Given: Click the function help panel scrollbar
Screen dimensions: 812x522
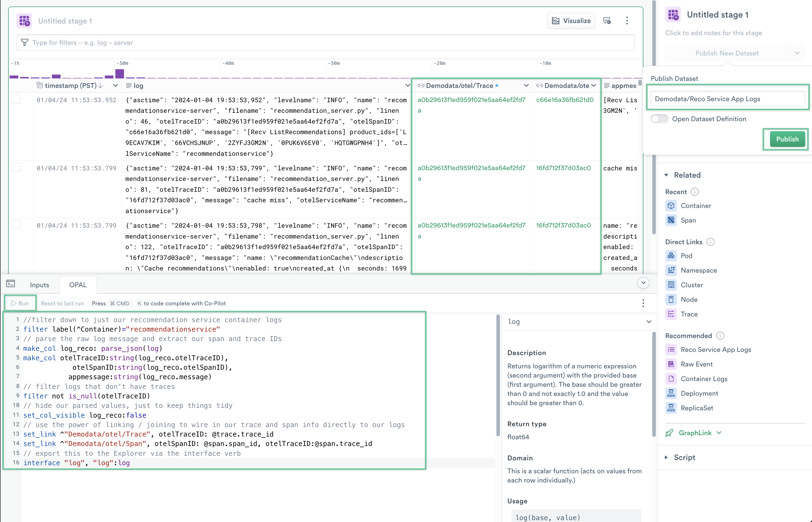Looking at the screenshot, I should 654,384.
